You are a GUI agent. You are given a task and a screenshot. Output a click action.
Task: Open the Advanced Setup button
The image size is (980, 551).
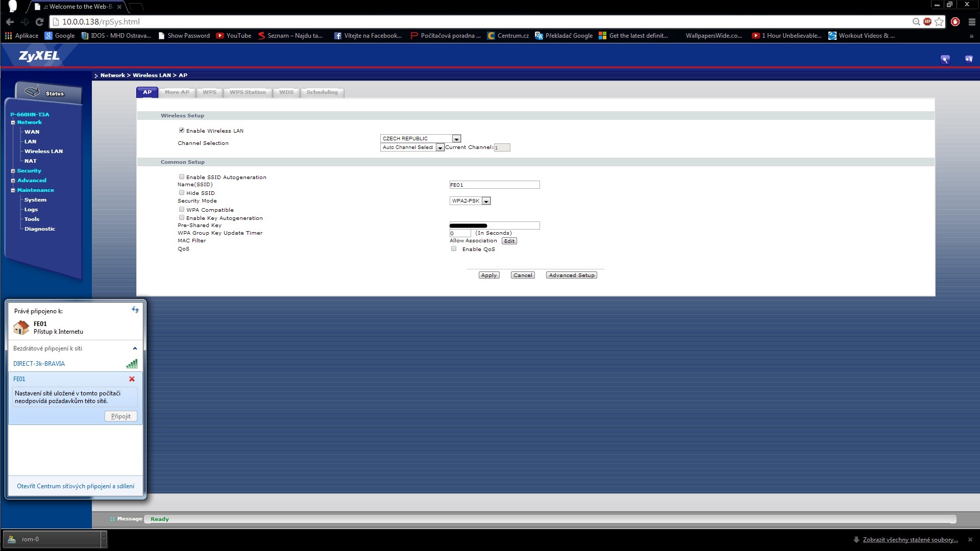tap(571, 275)
